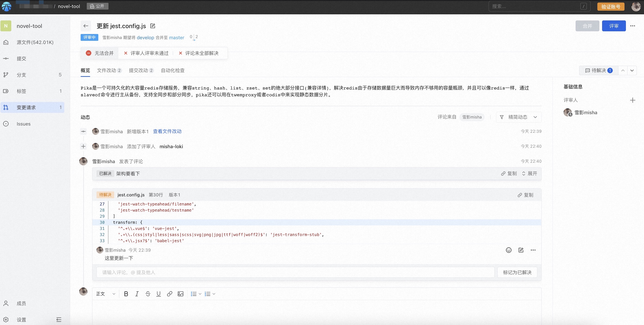Open the develop branch link

coord(146,37)
